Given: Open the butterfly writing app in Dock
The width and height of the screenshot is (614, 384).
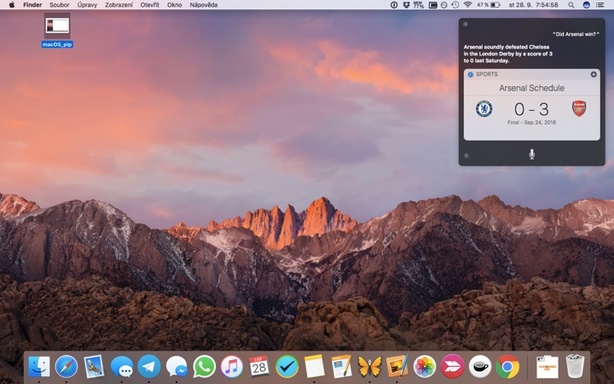Looking at the screenshot, I should 370,367.
